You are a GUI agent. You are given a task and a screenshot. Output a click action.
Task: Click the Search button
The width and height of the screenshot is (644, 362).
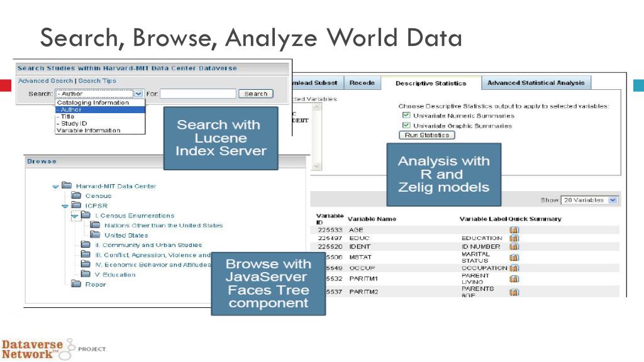(255, 94)
